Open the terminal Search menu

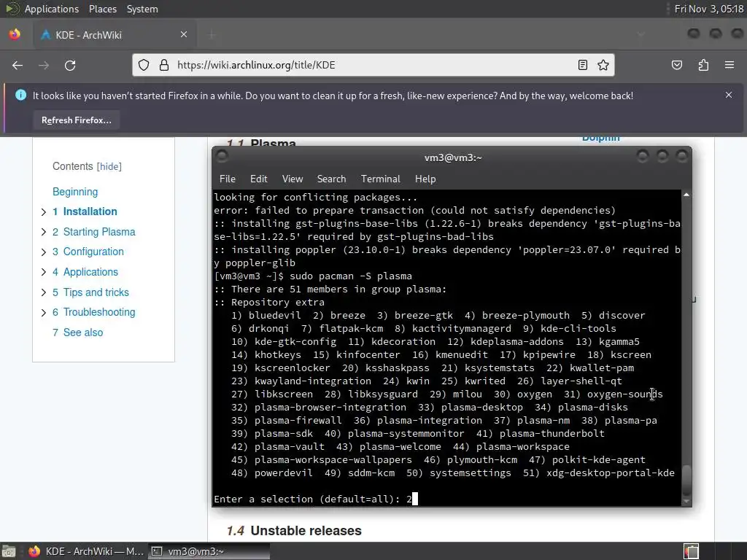[331, 179]
